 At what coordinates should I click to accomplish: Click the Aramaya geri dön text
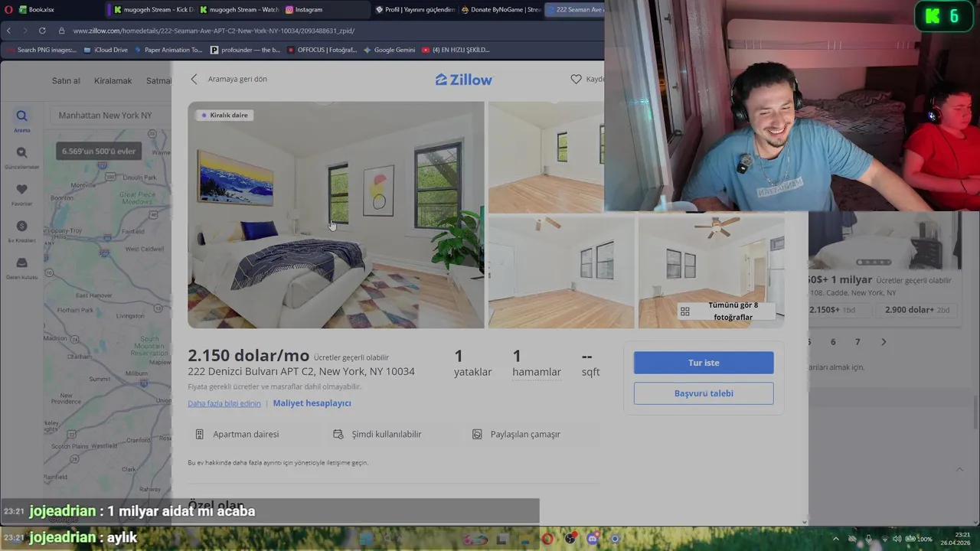pyautogui.click(x=237, y=79)
